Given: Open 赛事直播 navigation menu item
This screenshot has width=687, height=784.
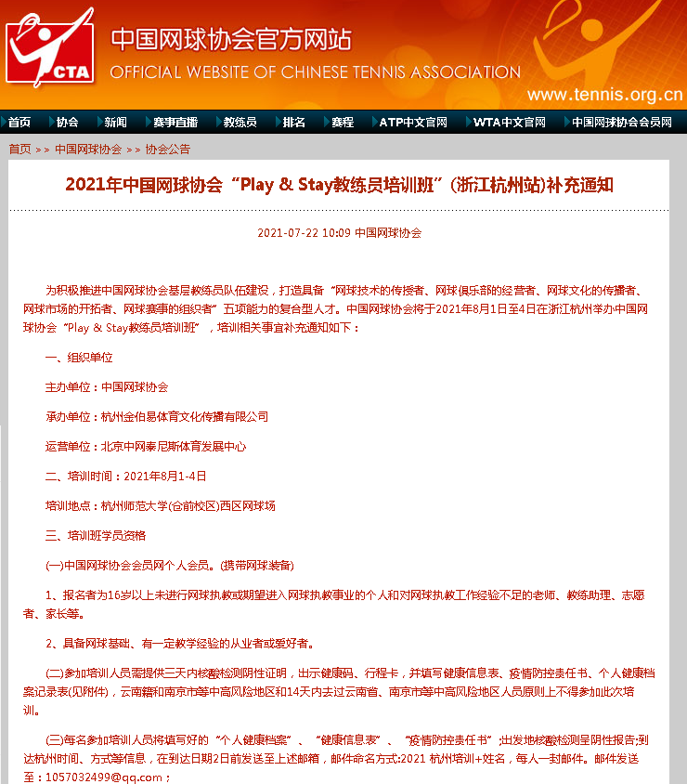Looking at the screenshot, I should coord(175,123).
